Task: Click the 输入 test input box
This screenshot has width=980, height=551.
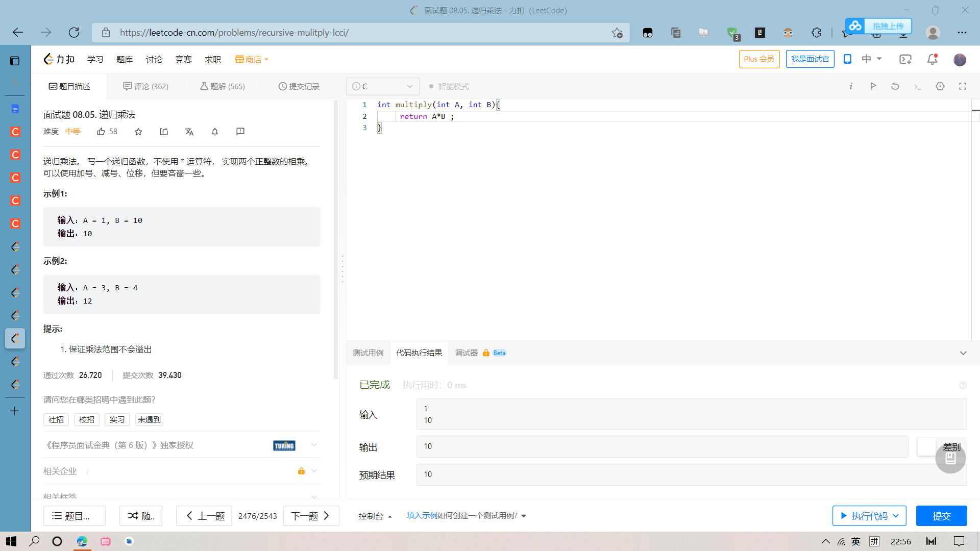Action: 692,414
